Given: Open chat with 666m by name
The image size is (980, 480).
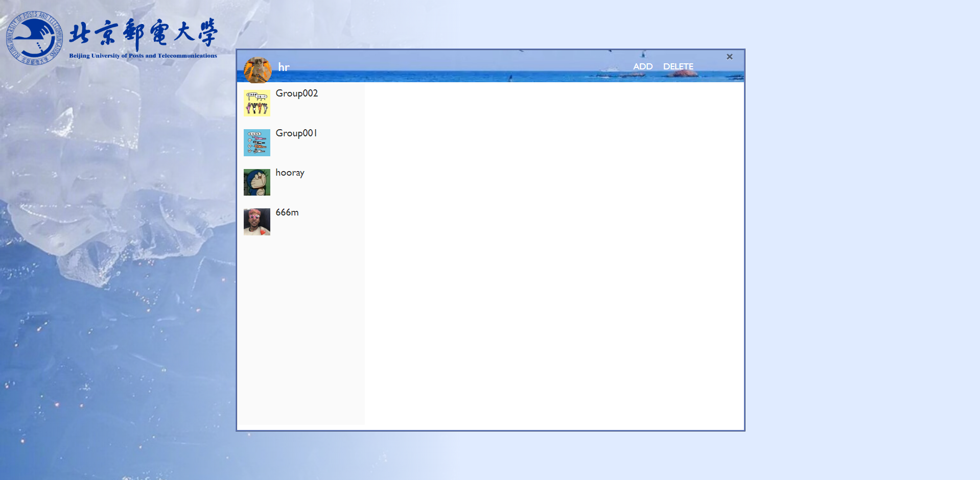Looking at the screenshot, I should pos(287,212).
